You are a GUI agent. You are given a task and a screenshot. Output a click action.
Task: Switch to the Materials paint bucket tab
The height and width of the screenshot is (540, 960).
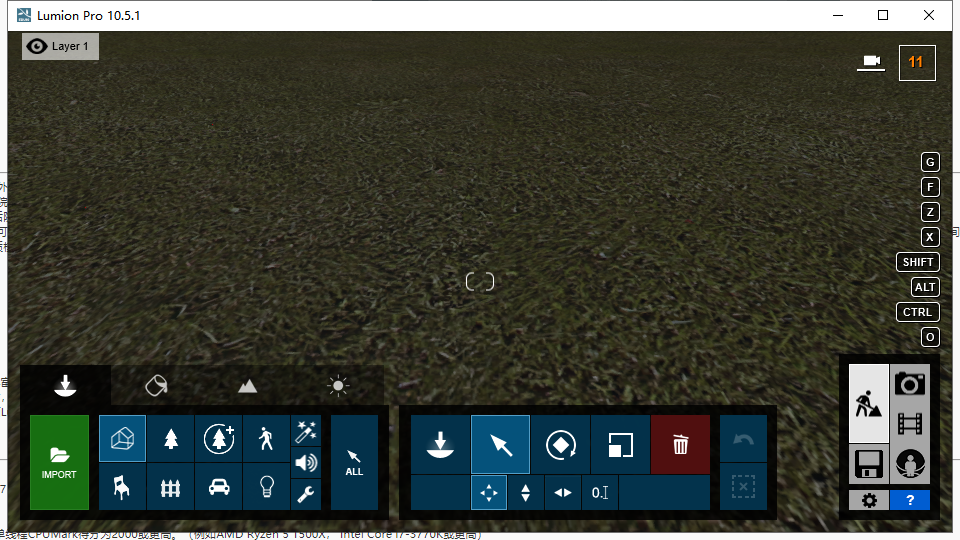coord(156,385)
